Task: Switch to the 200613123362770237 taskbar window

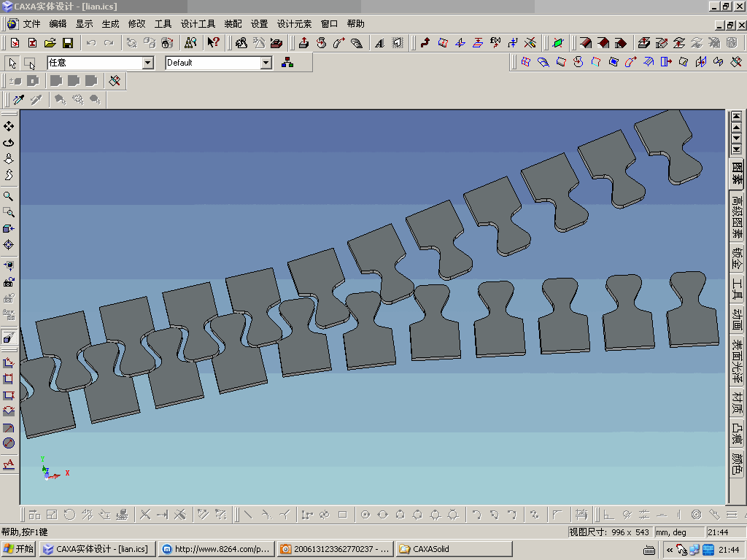Action: [336, 549]
